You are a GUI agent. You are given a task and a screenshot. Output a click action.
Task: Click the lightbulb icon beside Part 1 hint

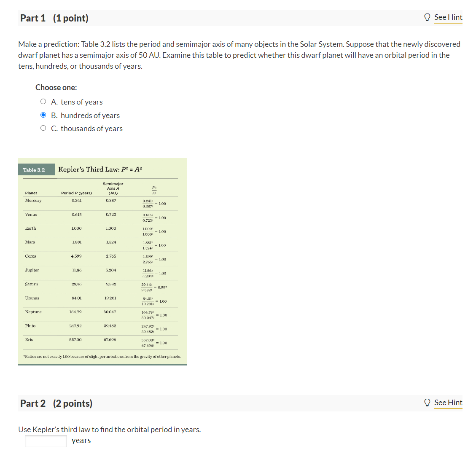(x=427, y=17)
